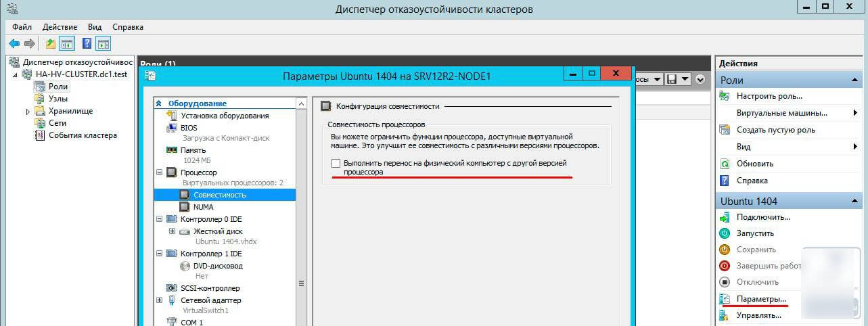Collapse the Ubuntu 1404 actions section
The image size is (868, 326).
click(854, 201)
